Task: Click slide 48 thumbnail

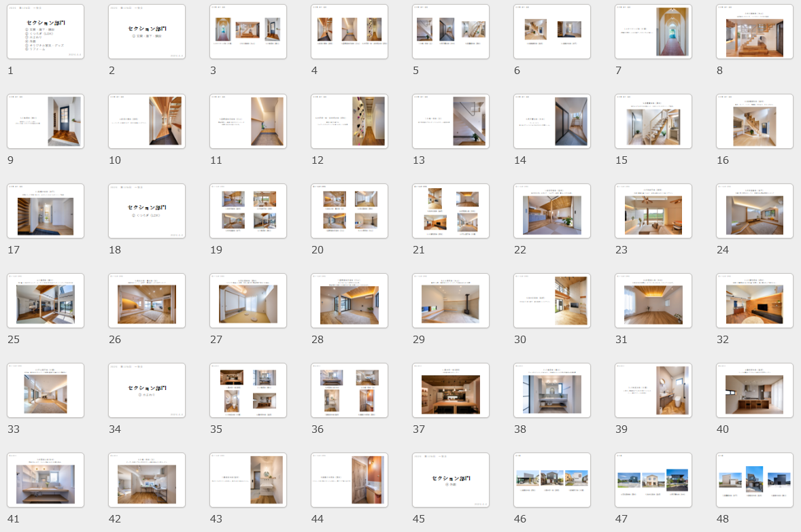Action: tap(755, 480)
